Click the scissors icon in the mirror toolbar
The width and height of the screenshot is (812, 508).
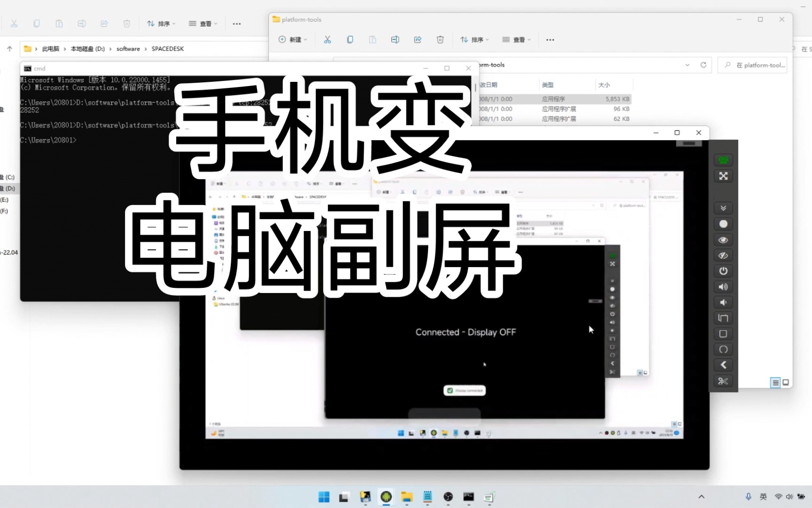pos(723,381)
